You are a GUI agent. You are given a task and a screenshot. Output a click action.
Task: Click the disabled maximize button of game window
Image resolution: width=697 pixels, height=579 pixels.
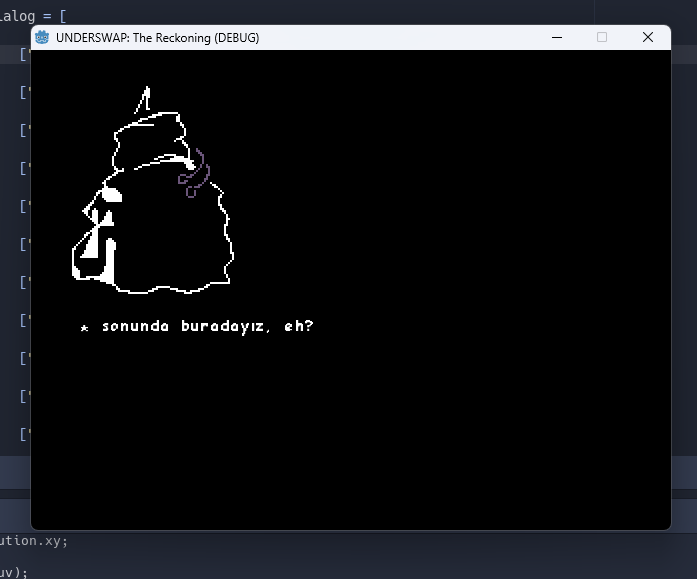coord(602,37)
